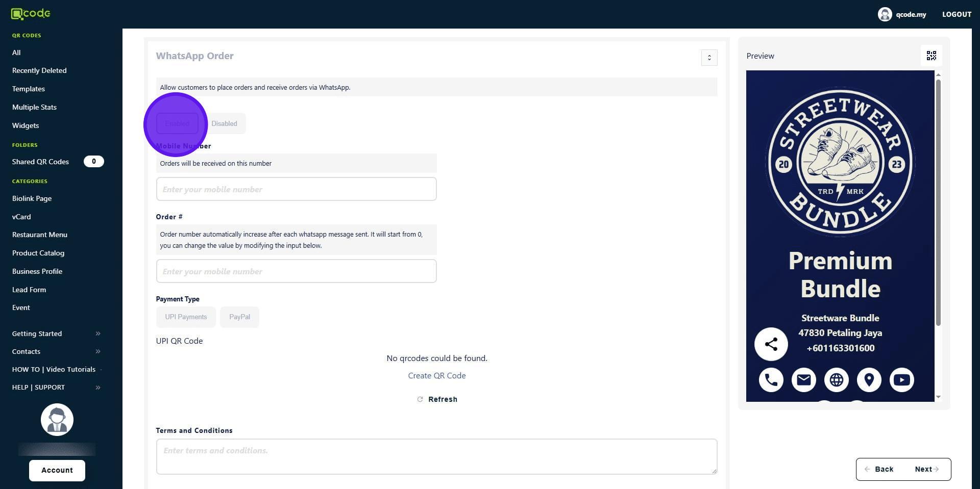Open Shared QR Codes folder

40,162
